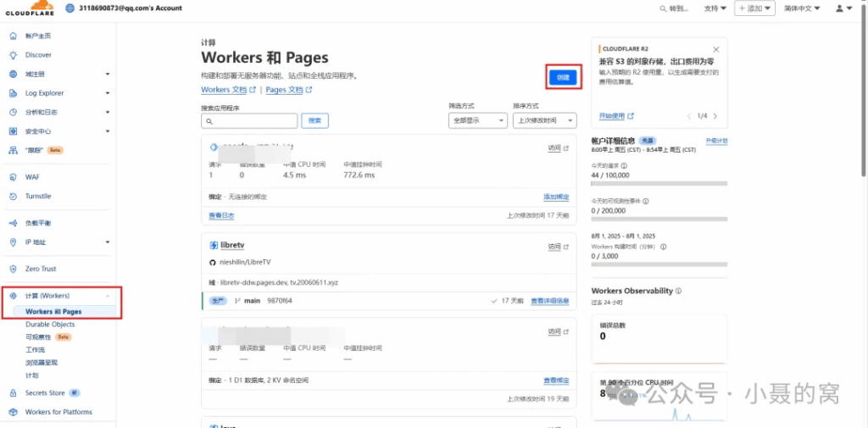Image resolution: width=868 pixels, height=428 pixels.
Task: Click the info icon beside 今天的请求
Action: (x=625, y=165)
